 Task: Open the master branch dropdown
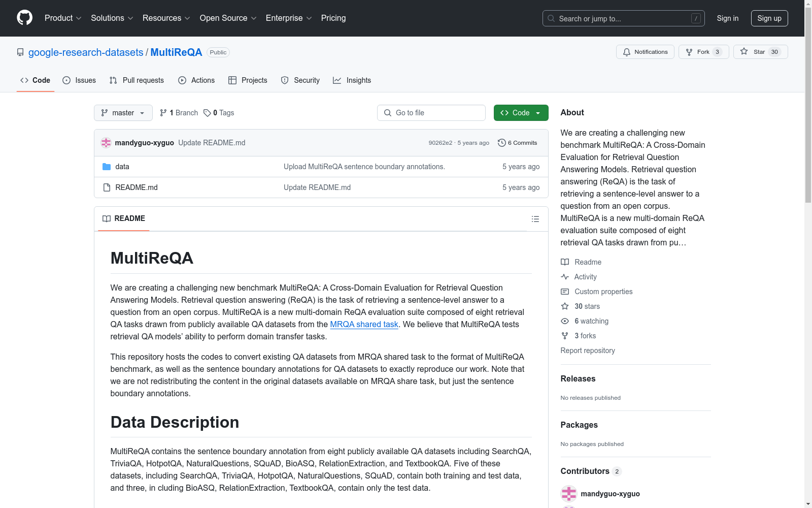click(123, 113)
